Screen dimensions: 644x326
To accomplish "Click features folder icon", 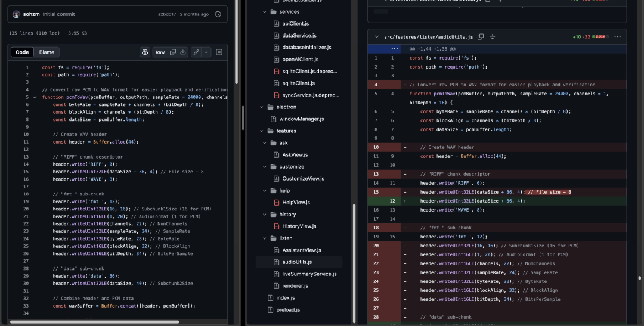I will coord(270,131).
